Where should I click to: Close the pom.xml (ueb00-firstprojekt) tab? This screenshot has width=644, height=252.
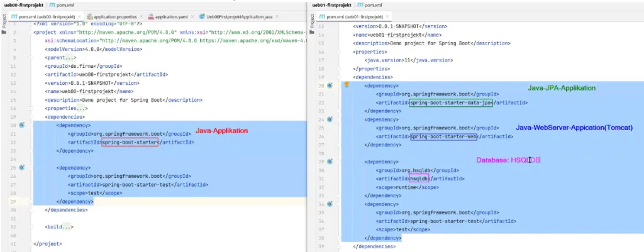tap(79, 17)
